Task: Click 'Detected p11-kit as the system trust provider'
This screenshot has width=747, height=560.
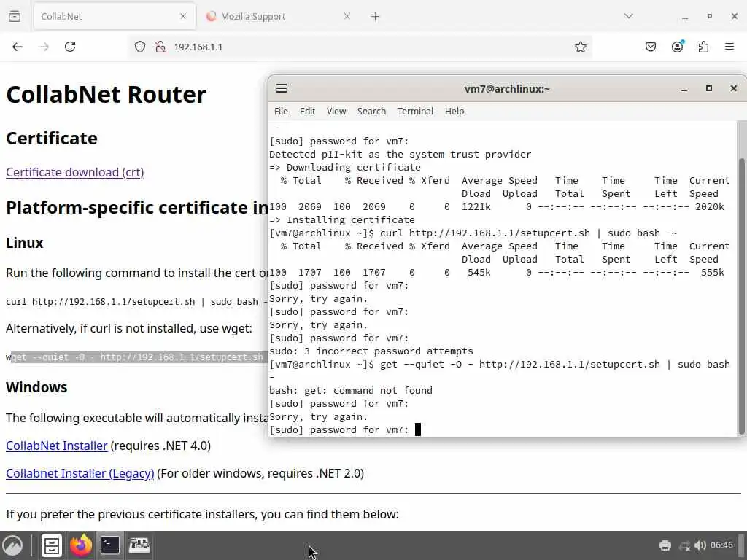Action: [400, 155]
